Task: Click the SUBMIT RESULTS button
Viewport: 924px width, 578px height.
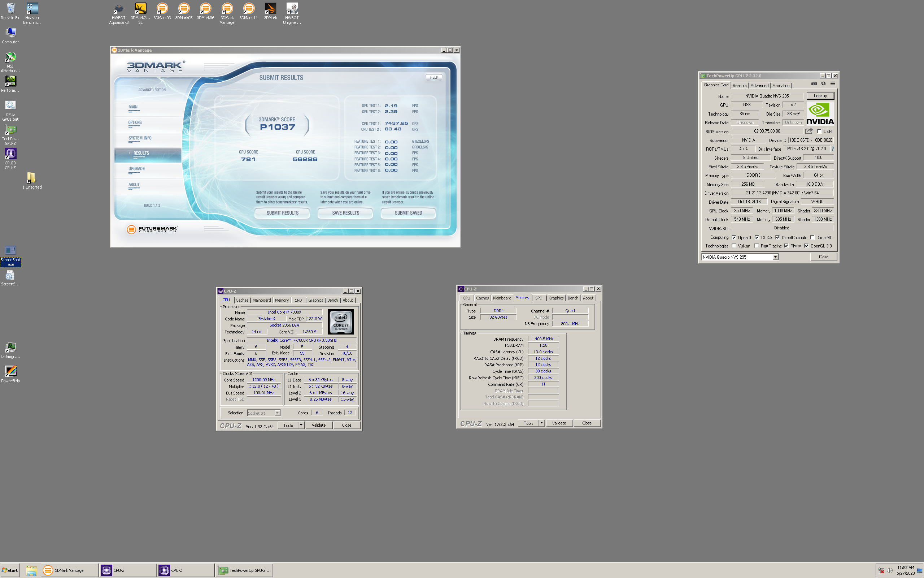Action: coord(283,213)
